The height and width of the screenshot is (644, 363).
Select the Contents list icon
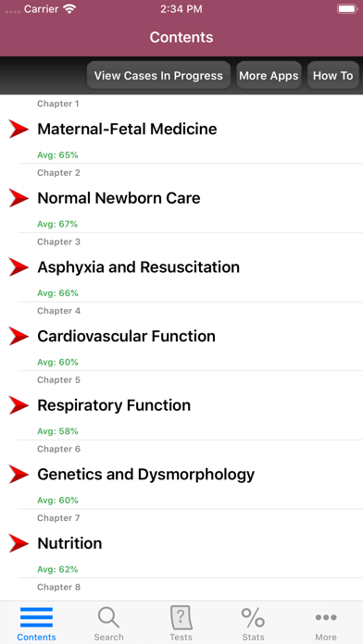click(36, 617)
